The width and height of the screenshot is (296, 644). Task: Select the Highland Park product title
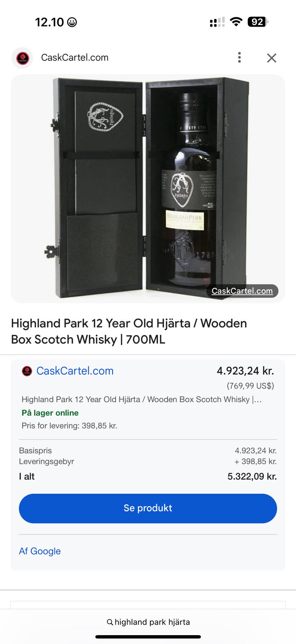(129, 331)
